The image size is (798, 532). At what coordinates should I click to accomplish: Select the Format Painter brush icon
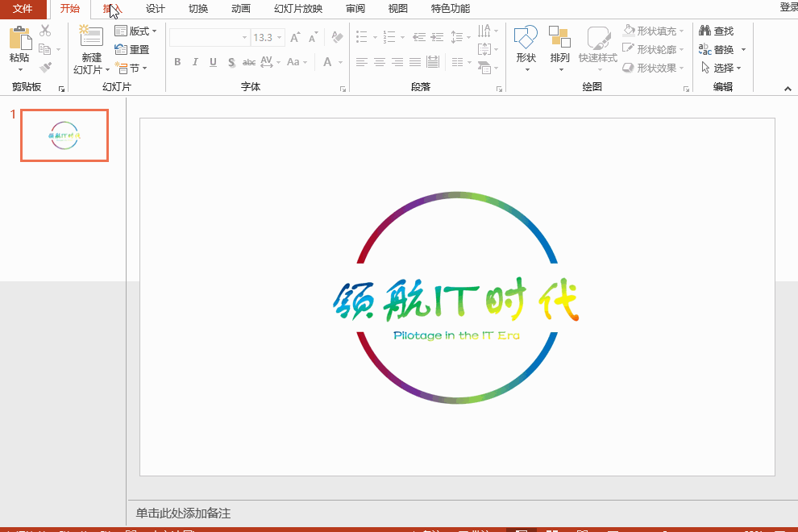tap(45, 67)
